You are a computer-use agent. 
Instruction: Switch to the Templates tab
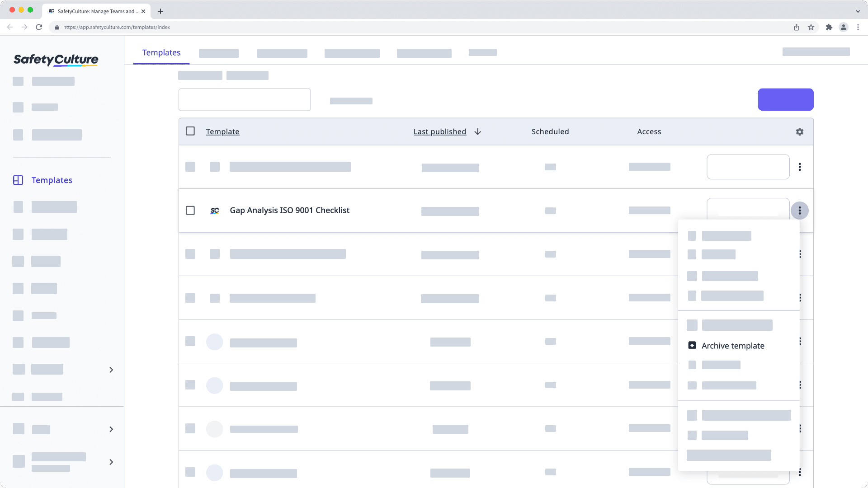pos(161,52)
